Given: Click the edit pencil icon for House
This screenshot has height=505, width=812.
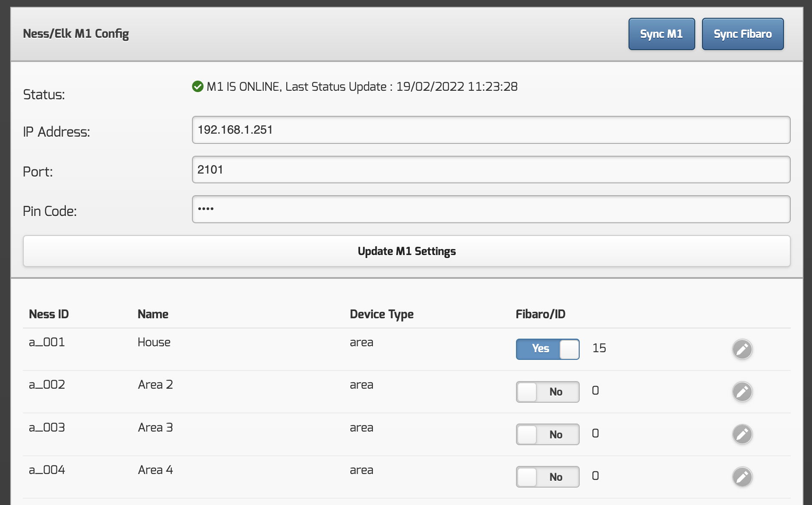Looking at the screenshot, I should tap(742, 349).
